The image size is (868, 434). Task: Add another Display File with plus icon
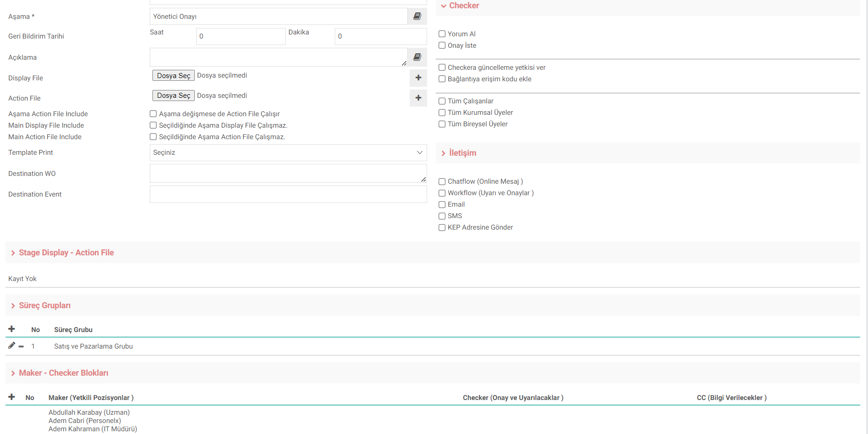418,78
